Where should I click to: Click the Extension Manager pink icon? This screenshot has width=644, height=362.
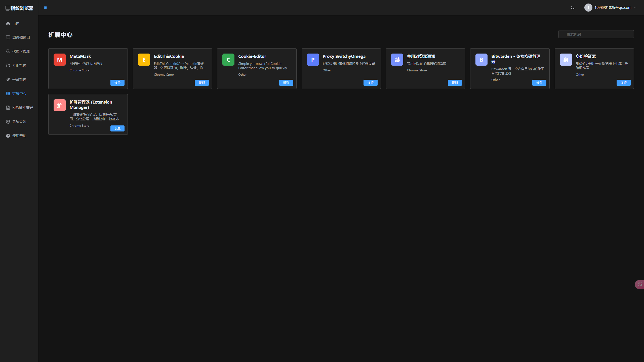[x=60, y=105]
